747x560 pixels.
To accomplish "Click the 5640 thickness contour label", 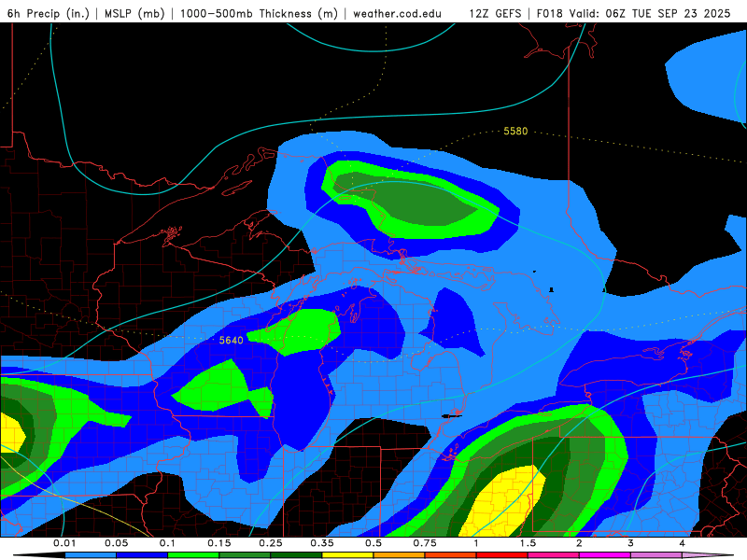I will 231,340.
